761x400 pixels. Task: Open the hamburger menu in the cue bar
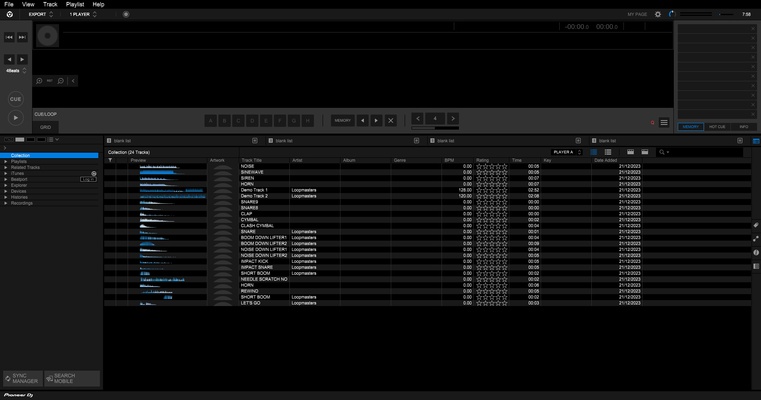coord(664,122)
